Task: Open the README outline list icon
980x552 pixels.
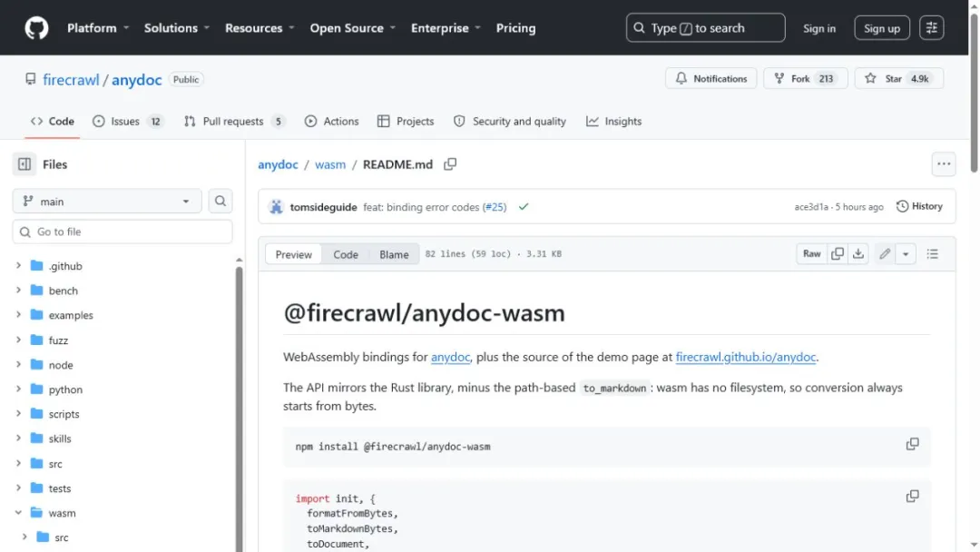Action: (932, 254)
